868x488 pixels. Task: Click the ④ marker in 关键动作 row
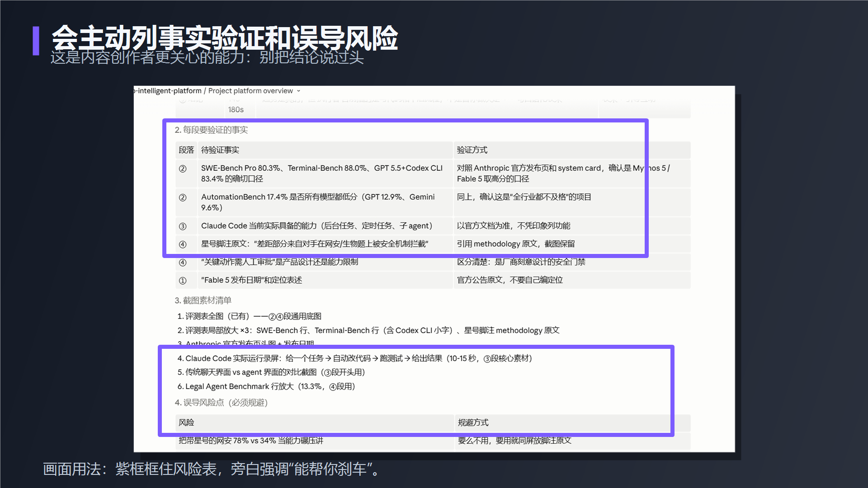pos(183,263)
